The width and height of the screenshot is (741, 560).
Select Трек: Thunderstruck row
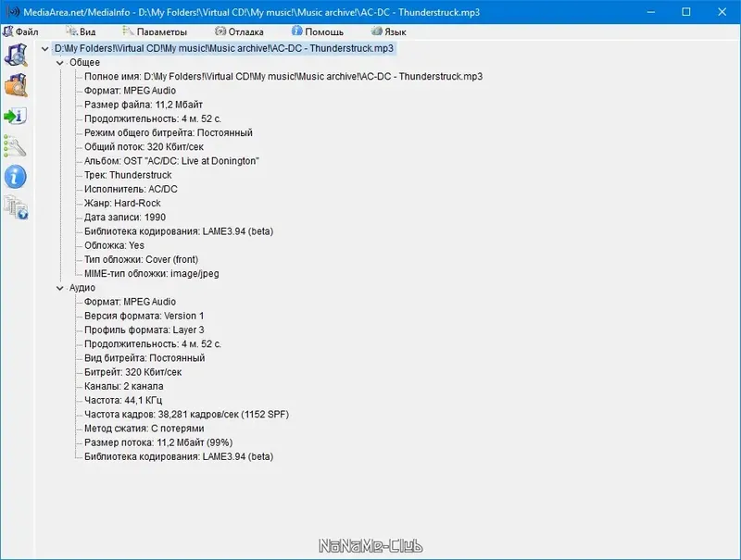(x=128, y=175)
